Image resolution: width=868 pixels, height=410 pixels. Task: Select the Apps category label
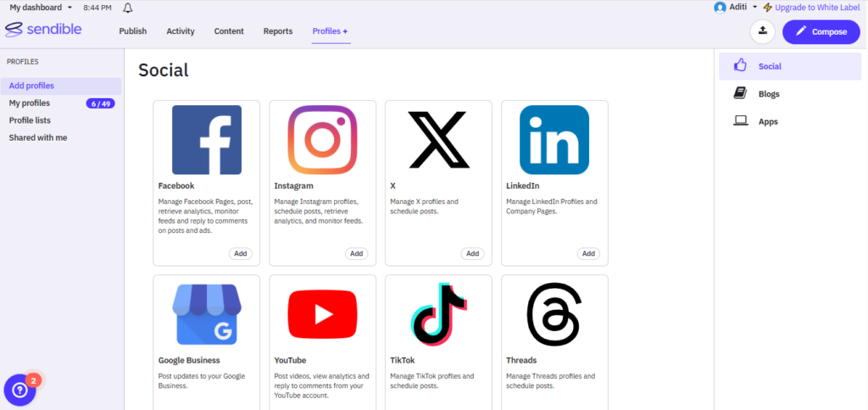[x=768, y=122]
